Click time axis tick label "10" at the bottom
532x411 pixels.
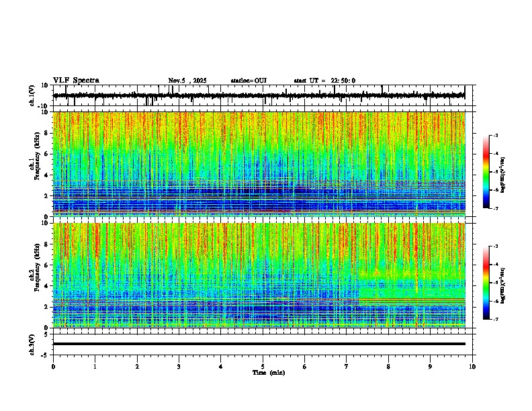coord(472,367)
